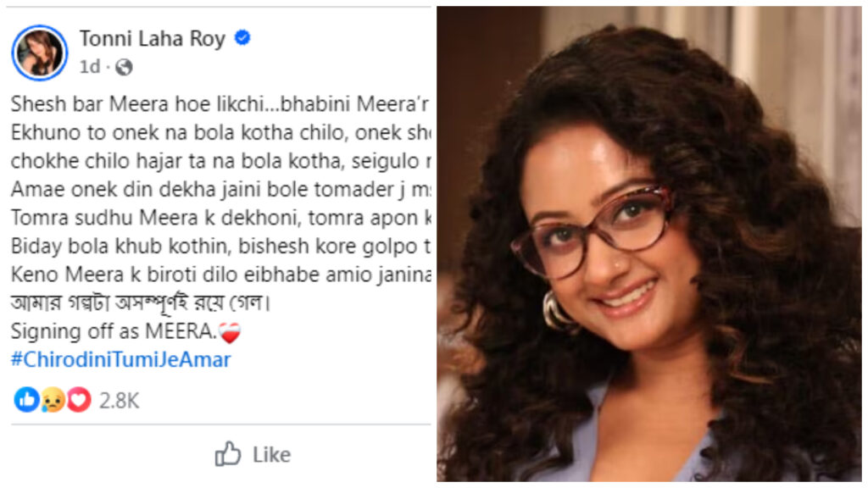The height and width of the screenshot is (488, 868).
Task: Click the Tonni Laha Roy name link
Action: pyautogui.click(x=153, y=38)
